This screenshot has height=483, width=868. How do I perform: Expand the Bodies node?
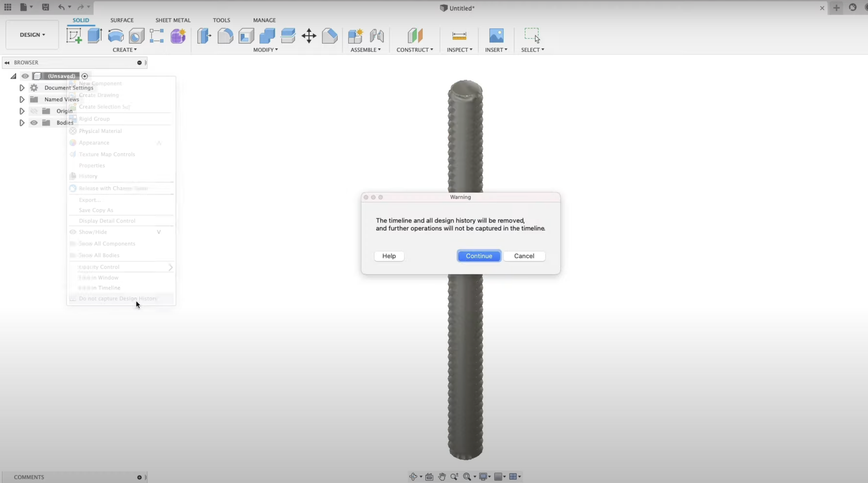click(x=22, y=123)
